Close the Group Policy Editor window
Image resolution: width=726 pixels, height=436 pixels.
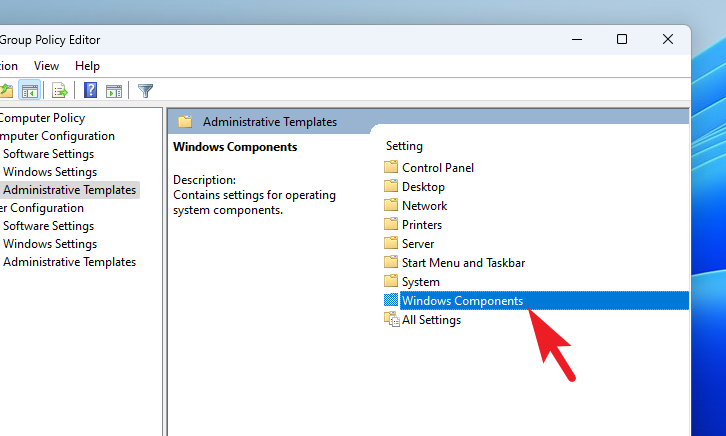(x=668, y=39)
